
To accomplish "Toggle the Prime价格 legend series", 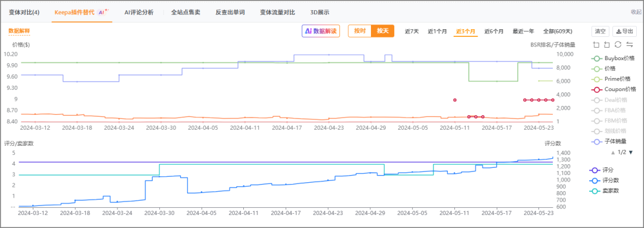I will click(x=611, y=79).
